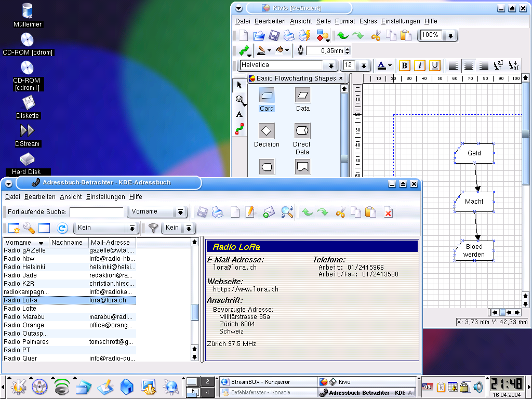Click the red X delete contact icon

(388, 212)
